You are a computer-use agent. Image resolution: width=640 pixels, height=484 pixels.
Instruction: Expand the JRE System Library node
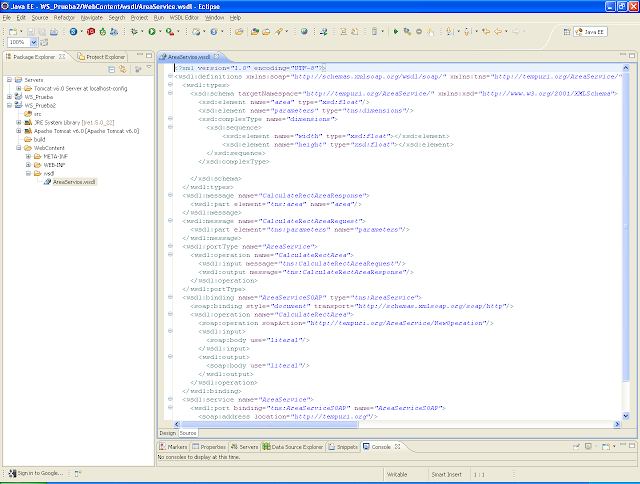pyautogui.click(x=18, y=122)
